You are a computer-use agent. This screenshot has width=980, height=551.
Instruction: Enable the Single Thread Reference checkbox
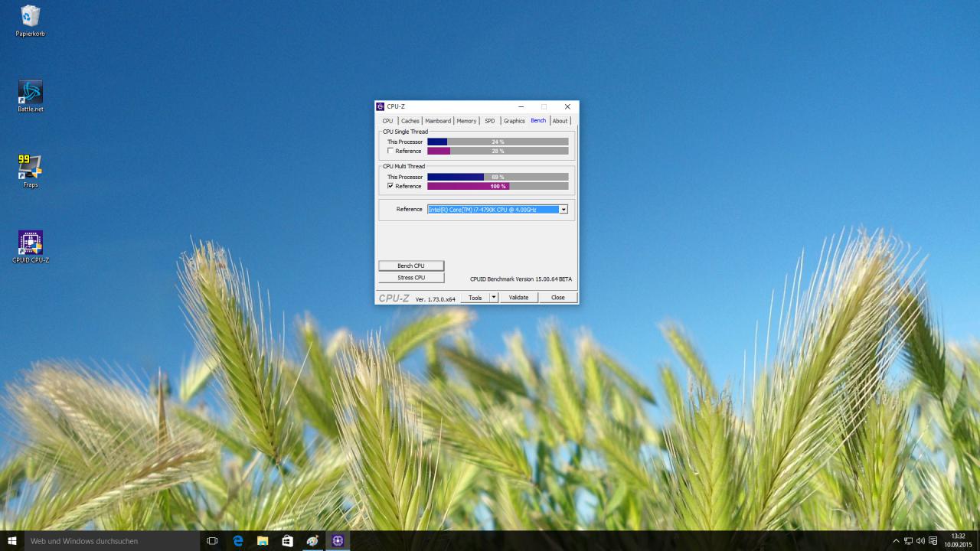coord(390,151)
